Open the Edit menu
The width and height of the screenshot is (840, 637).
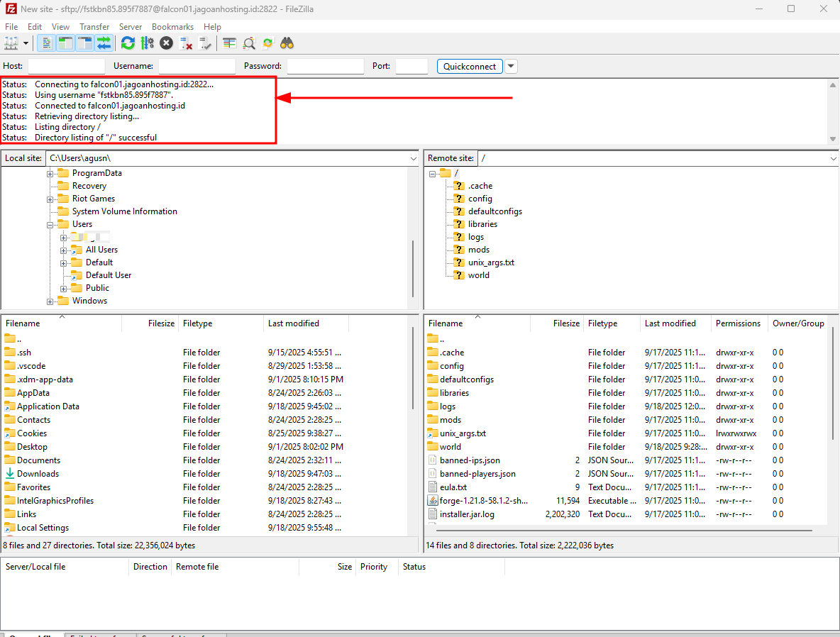(35, 27)
